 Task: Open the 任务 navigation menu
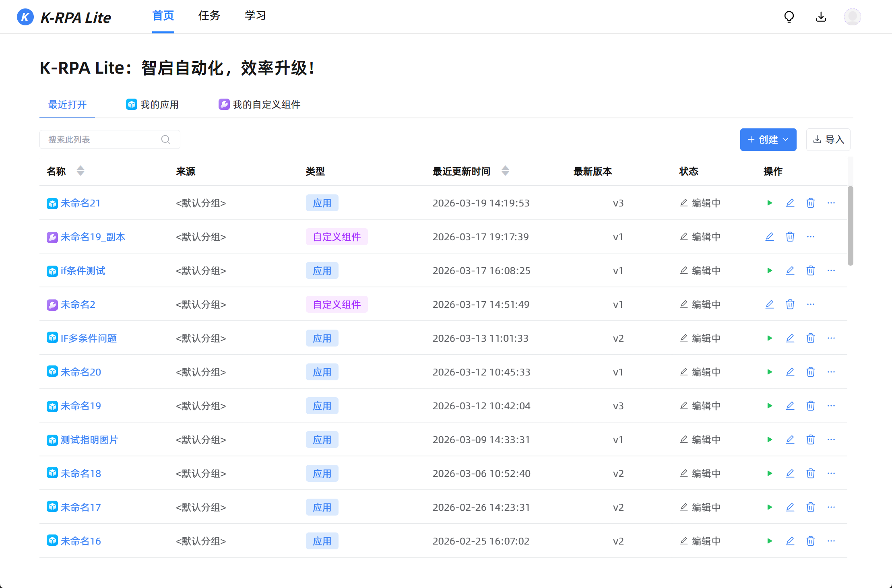click(209, 16)
